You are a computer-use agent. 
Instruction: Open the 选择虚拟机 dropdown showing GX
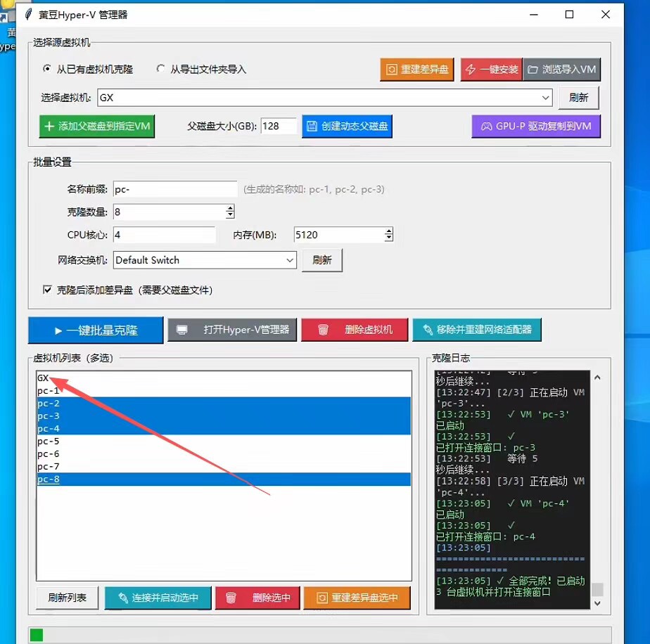324,98
